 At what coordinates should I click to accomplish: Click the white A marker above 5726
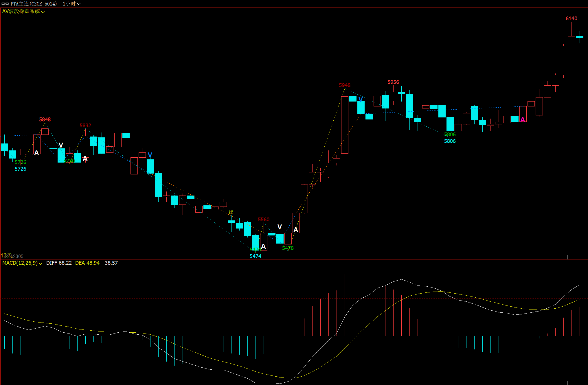(x=36, y=153)
